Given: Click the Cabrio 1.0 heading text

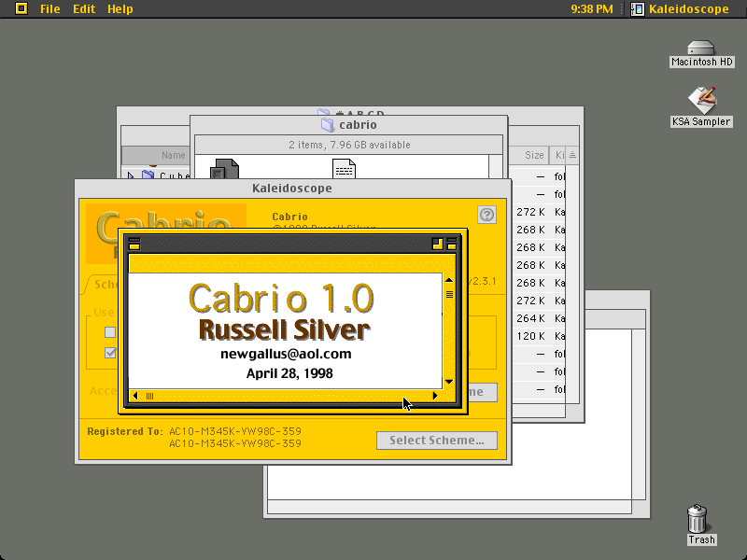Looking at the screenshot, I should (281, 299).
